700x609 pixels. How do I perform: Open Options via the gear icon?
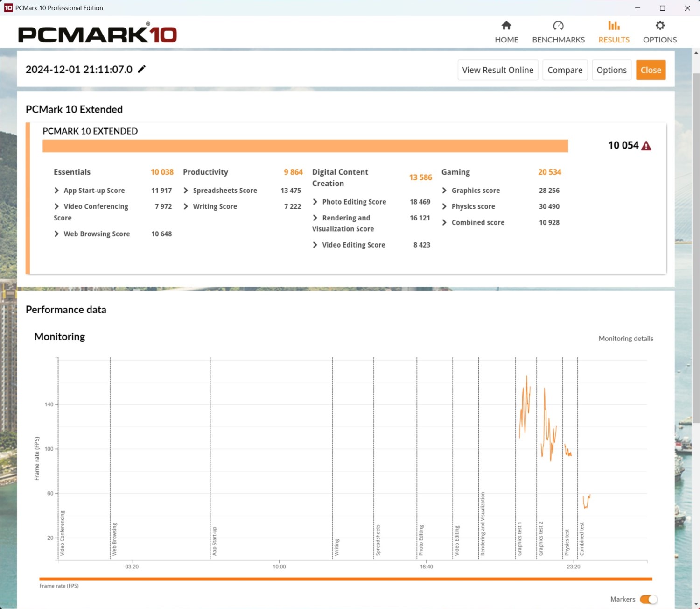[x=660, y=25]
